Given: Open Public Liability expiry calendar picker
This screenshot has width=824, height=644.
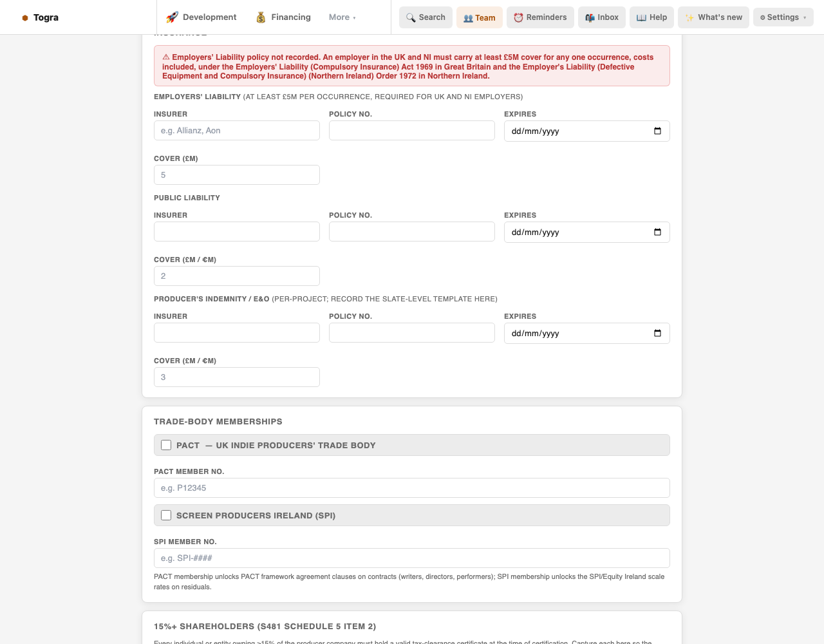Looking at the screenshot, I should [x=657, y=232].
